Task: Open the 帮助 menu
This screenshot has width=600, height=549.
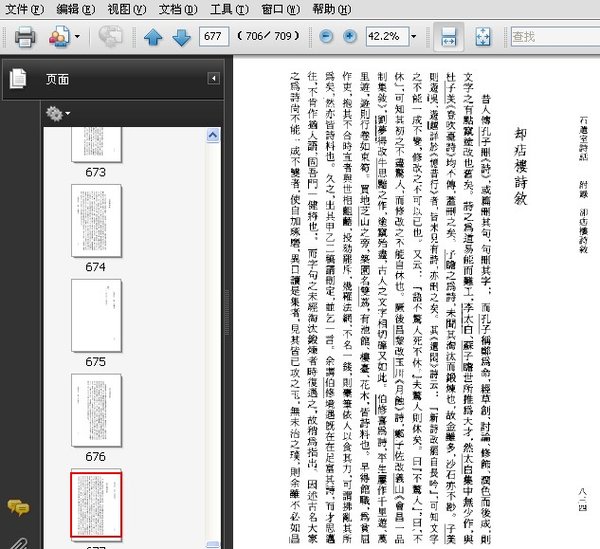Action: click(332, 9)
